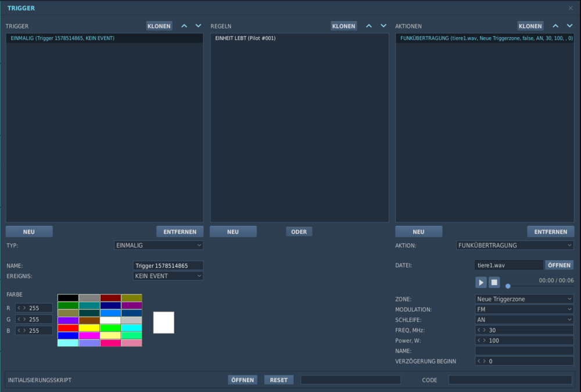The width and height of the screenshot is (581, 392).
Task: Pick the dark red color swatch
Action: pyautogui.click(x=110, y=297)
